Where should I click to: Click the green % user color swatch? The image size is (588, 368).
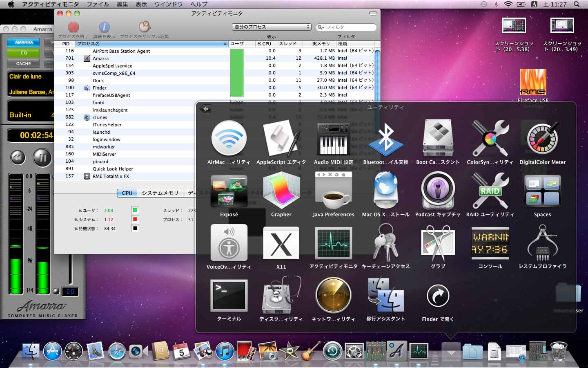tap(135, 210)
